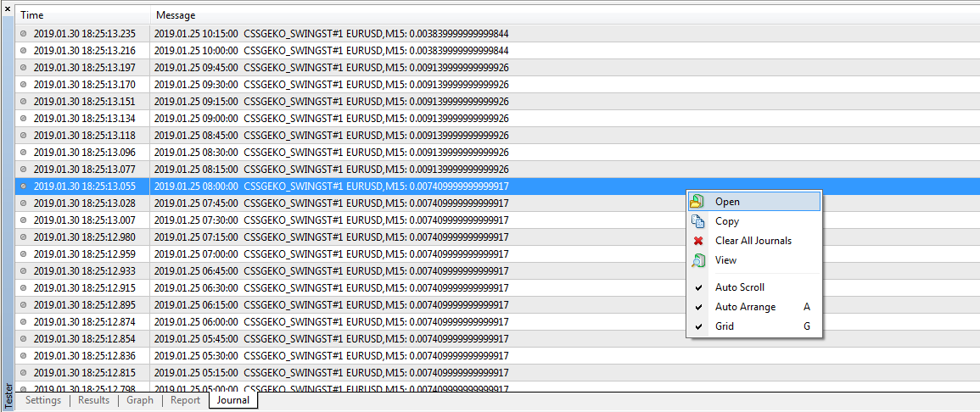
Task: Click message dated 2019.01.25 05:15:00
Action: coord(331,373)
